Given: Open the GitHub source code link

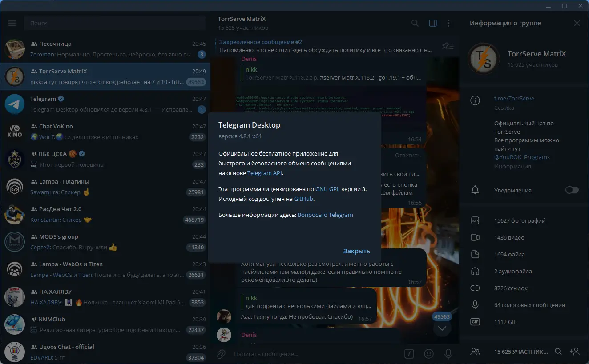Looking at the screenshot, I should click(x=303, y=199).
